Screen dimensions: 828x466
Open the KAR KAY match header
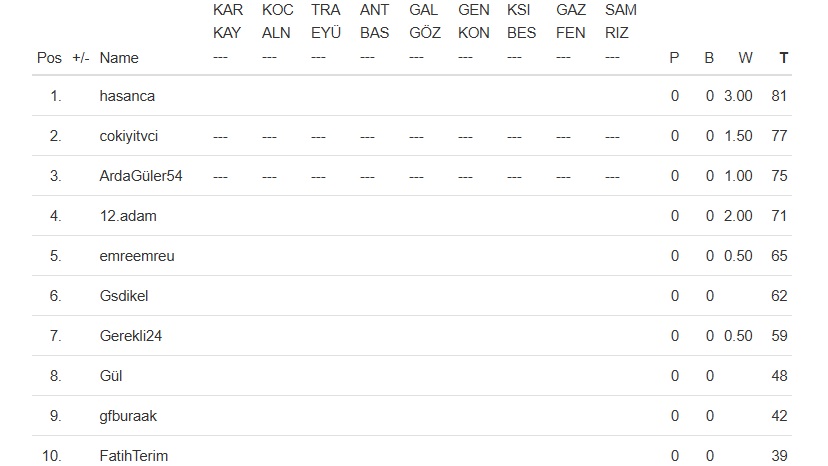coord(228,22)
